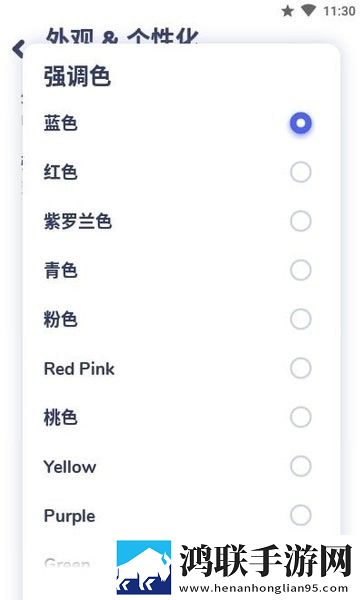This screenshot has width=363, height=600.
Task: Tap the Wi-Fi signal icon
Action: (308, 11)
